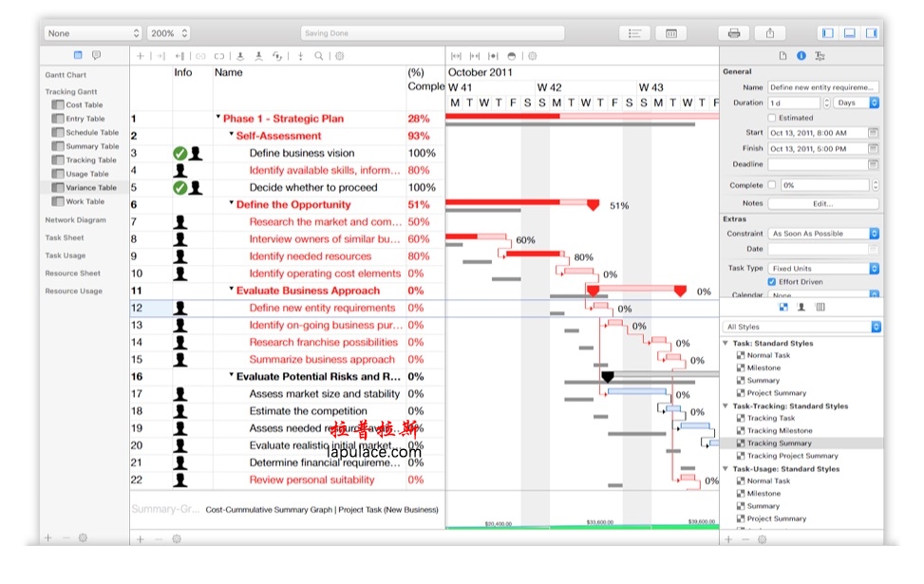Click the link tasks chain icon
The image size is (924, 584).
tap(200, 56)
